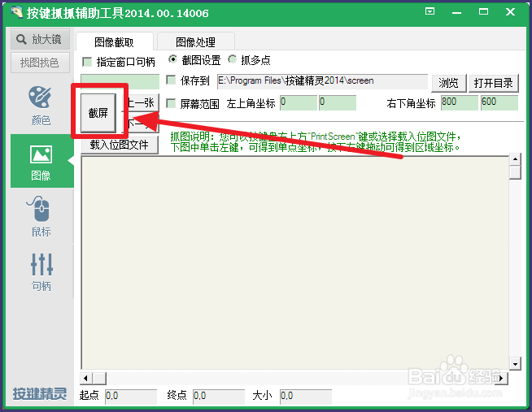Click the window handle input field
Viewport: 532px width, 412px height.
click(120, 81)
